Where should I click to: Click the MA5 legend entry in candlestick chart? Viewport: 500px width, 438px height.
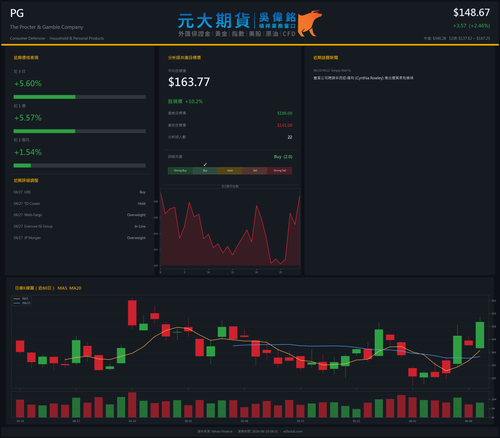click(22, 299)
